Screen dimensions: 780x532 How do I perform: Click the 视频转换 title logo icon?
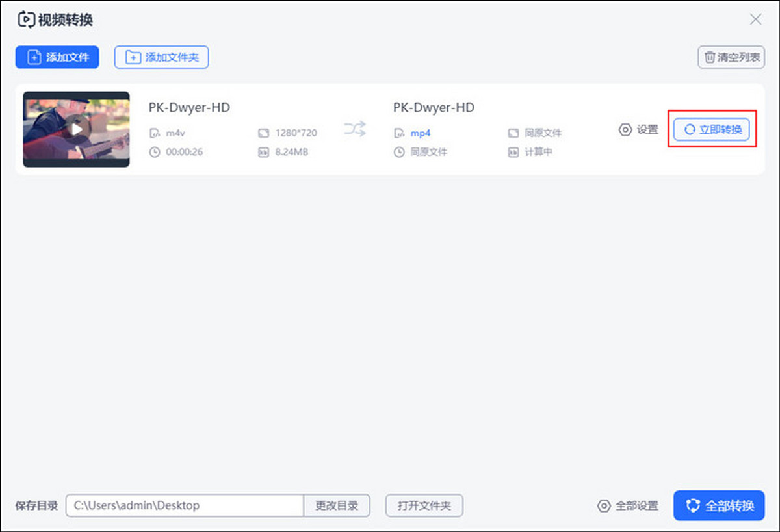(x=25, y=19)
